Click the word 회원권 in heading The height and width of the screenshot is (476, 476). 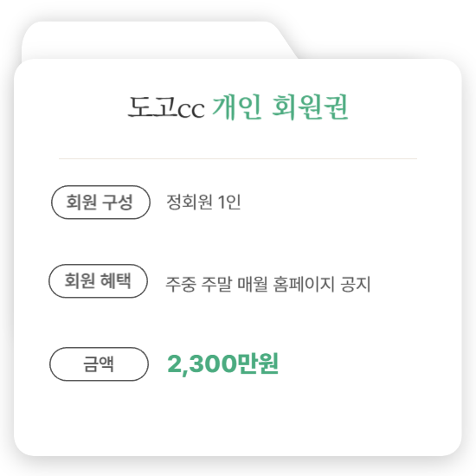(310, 107)
